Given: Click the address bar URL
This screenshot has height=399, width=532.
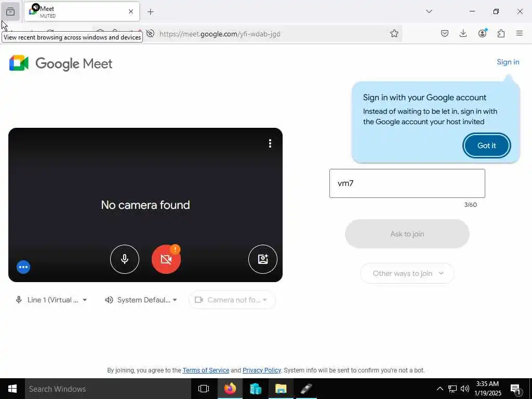Looking at the screenshot, I should point(220,34).
